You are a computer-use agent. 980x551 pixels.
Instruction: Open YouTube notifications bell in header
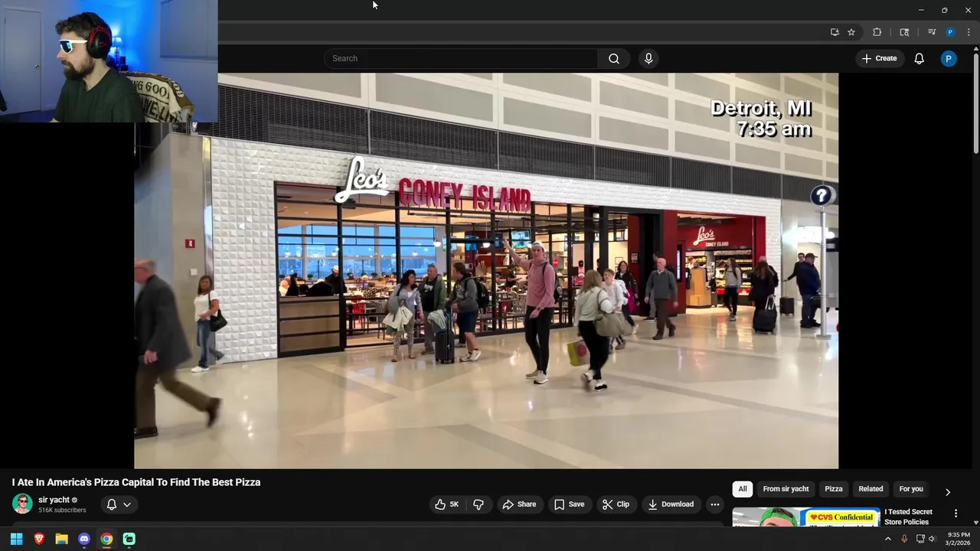tap(919, 58)
